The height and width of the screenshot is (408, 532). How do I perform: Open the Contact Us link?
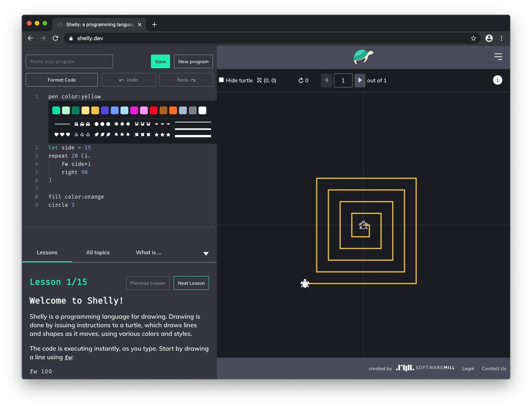tap(494, 369)
